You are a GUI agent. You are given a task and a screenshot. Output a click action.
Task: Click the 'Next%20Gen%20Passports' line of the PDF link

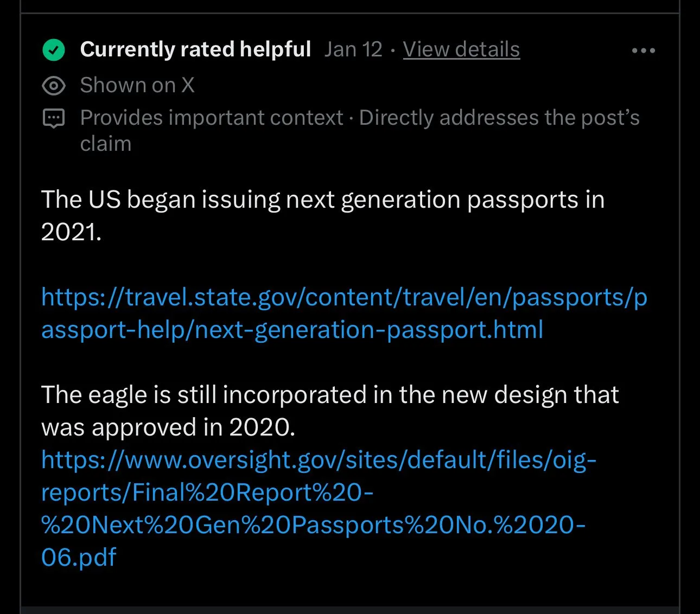(313, 525)
